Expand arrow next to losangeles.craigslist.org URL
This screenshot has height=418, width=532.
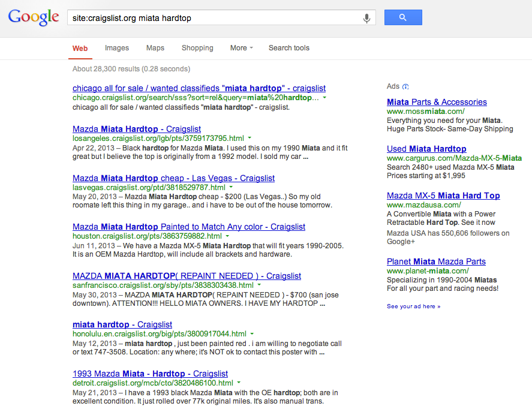click(250, 138)
